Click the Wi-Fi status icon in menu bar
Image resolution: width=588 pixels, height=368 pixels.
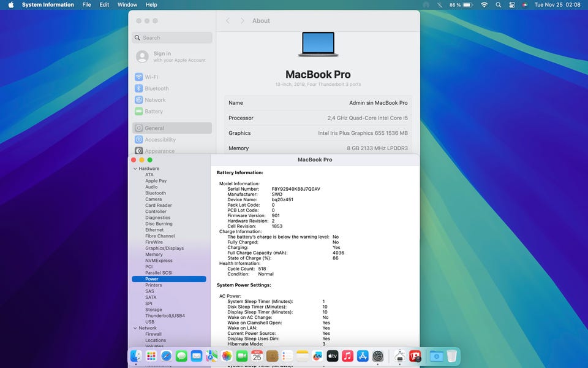pyautogui.click(x=484, y=5)
